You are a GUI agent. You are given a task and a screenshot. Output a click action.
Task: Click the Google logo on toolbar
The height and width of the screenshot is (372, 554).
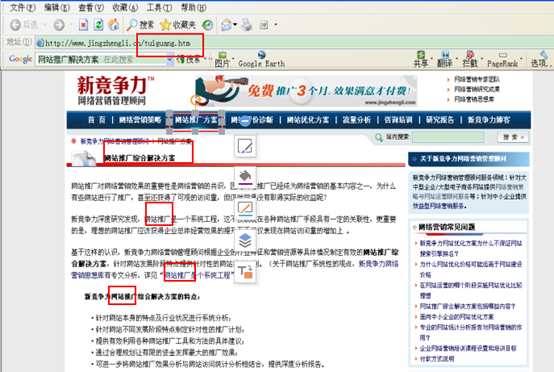[20, 59]
